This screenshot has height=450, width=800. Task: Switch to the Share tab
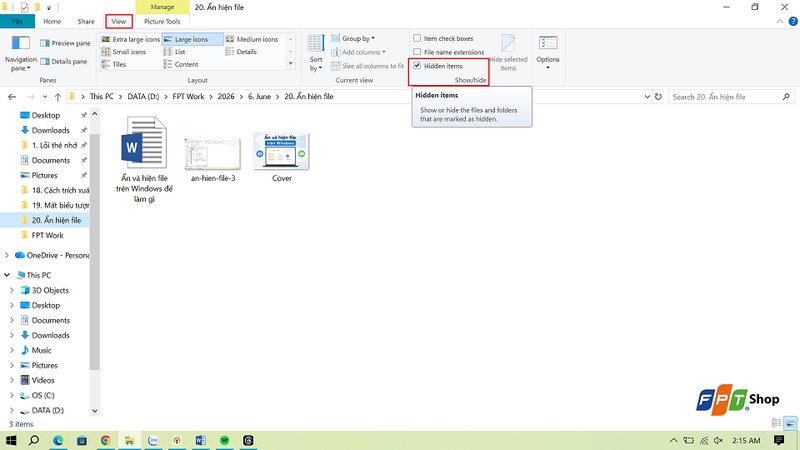point(86,21)
